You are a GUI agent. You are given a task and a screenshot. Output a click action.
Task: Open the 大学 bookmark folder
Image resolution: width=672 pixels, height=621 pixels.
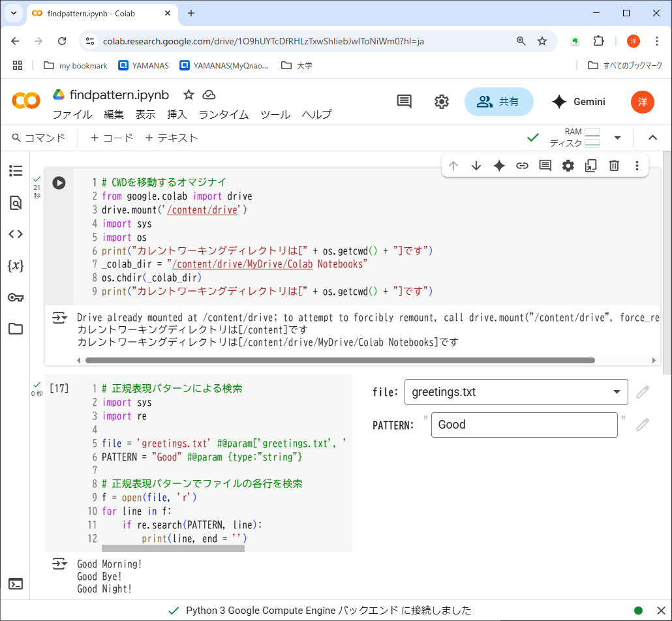coord(297,66)
